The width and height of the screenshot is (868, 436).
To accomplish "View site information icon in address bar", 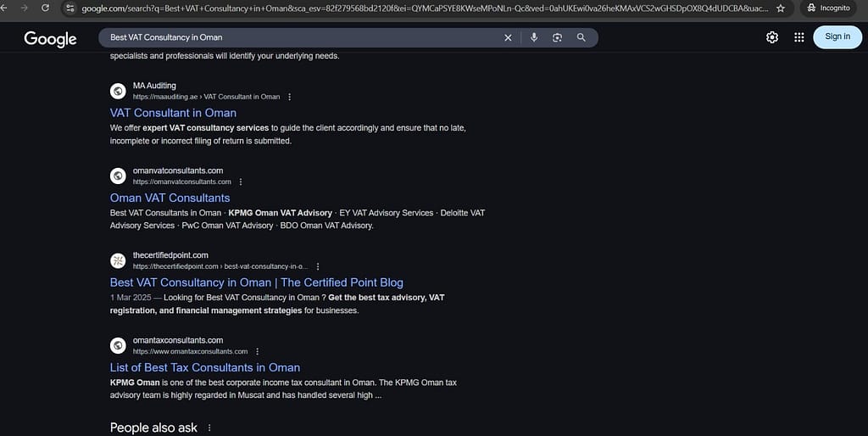I will click(70, 8).
